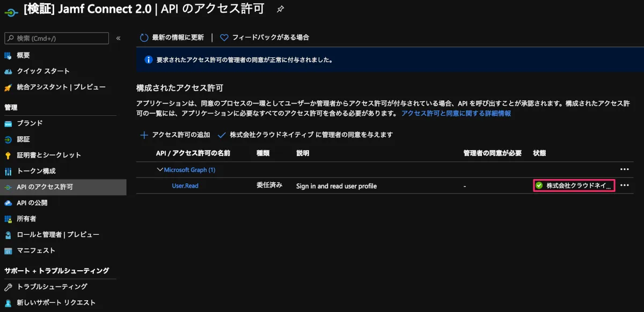Click the 状態 column header
The width and height of the screenshot is (644, 312).
click(x=539, y=153)
